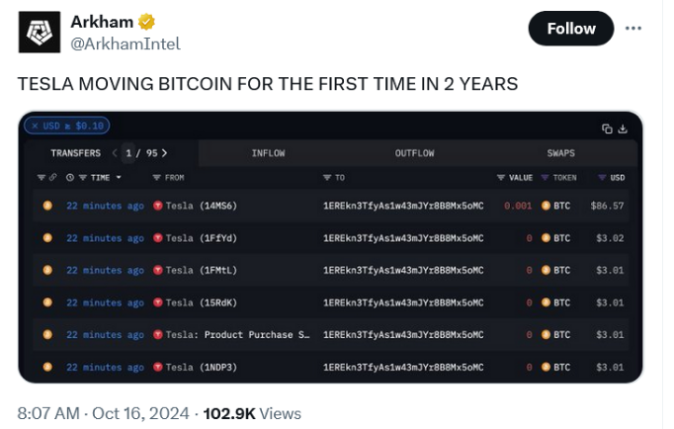This screenshot has width=674, height=429.
Task: Click the copy icon in the transfers panel
Action: click(607, 129)
